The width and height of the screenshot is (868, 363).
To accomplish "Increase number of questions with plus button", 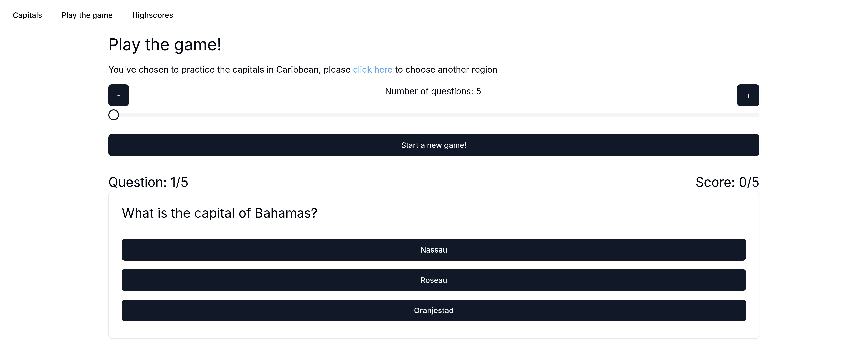I will click(x=748, y=96).
